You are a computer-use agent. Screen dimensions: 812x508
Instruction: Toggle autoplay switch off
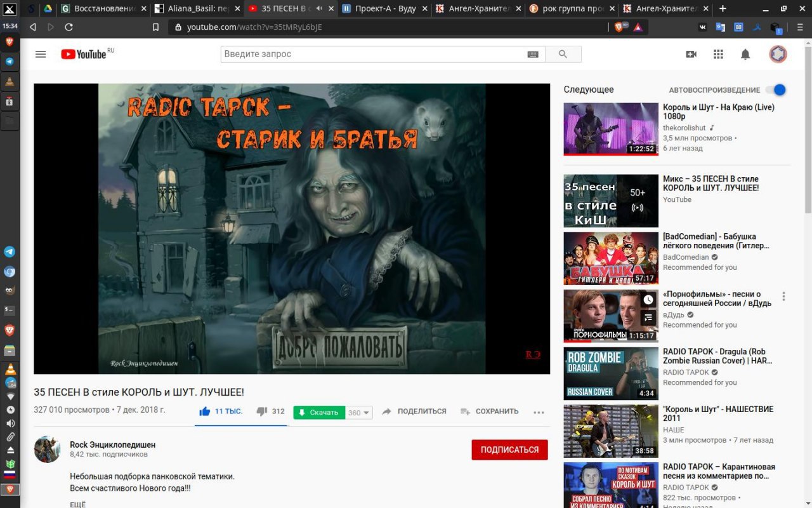click(775, 90)
